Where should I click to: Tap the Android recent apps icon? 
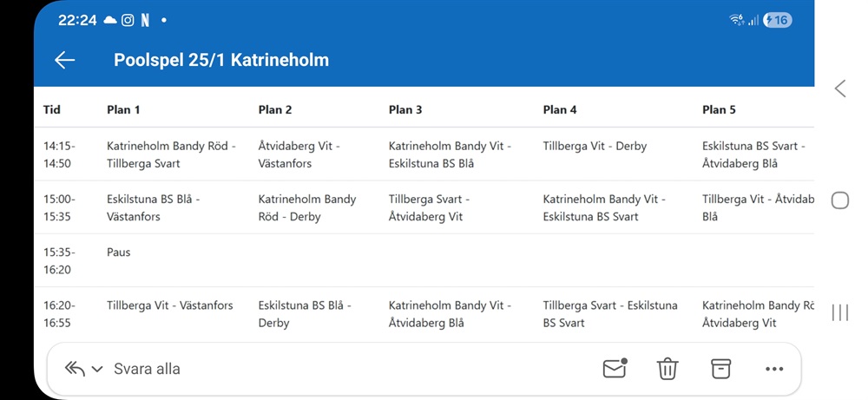pyautogui.click(x=839, y=312)
